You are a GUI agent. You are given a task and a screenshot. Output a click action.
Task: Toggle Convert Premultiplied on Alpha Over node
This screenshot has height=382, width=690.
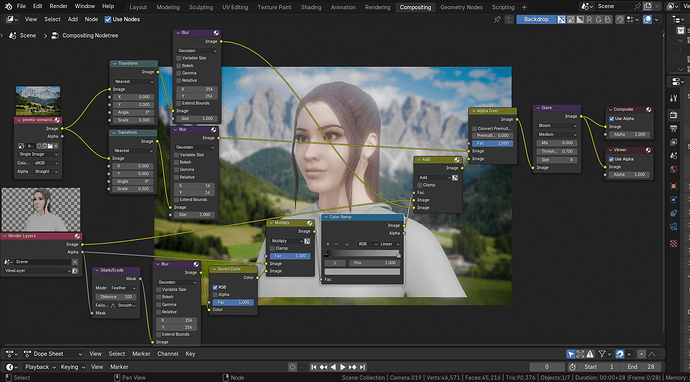pyautogui.click(x=474, y=128)
